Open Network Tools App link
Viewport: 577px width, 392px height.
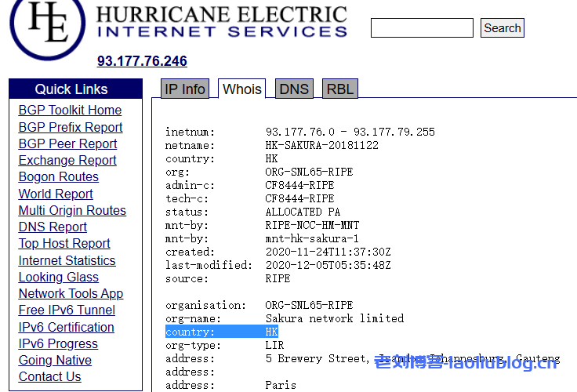(71, 293)
